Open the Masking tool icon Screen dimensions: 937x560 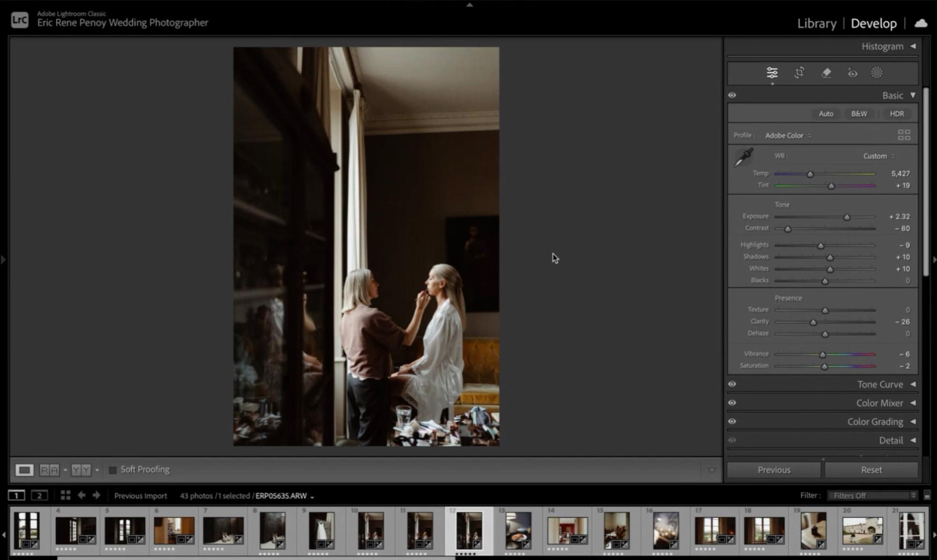point(877,73)
